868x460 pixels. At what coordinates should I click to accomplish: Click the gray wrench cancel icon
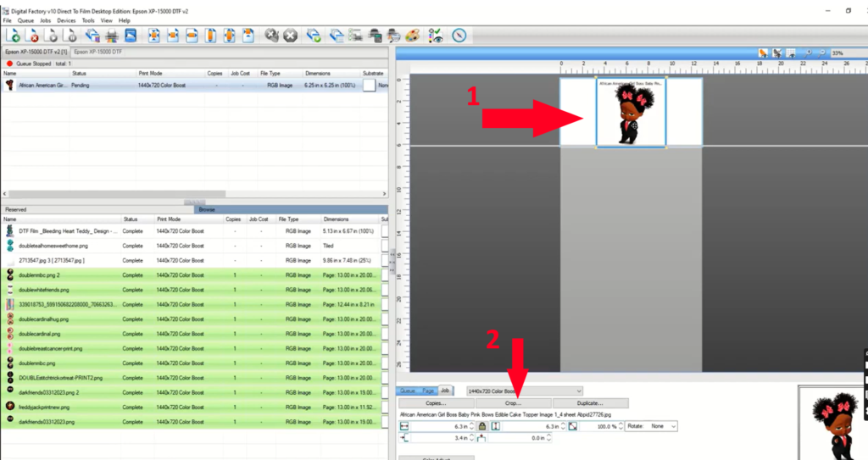pyautogui.click(x=271, y=36)
